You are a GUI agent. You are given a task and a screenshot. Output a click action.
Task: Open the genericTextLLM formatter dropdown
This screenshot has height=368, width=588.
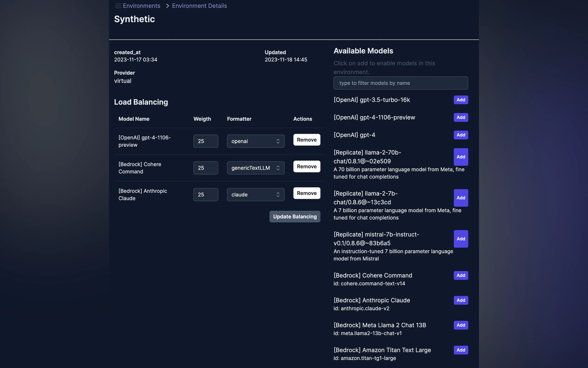256,168
